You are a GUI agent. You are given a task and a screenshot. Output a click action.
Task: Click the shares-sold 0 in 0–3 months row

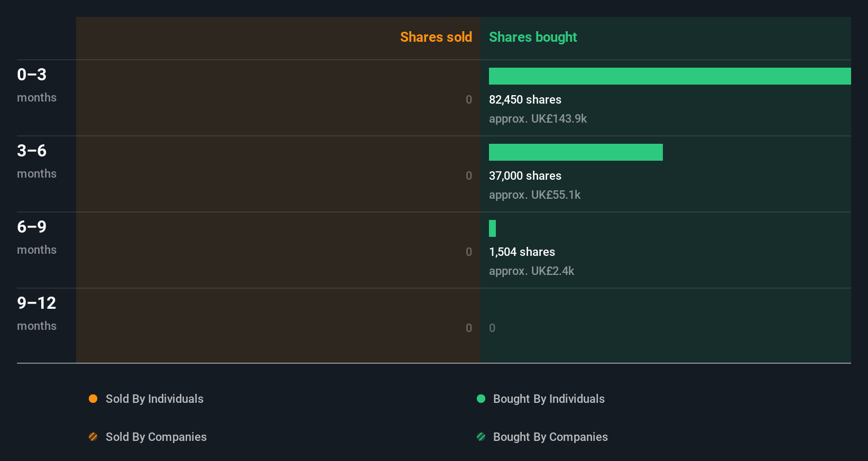coord(469,99)
